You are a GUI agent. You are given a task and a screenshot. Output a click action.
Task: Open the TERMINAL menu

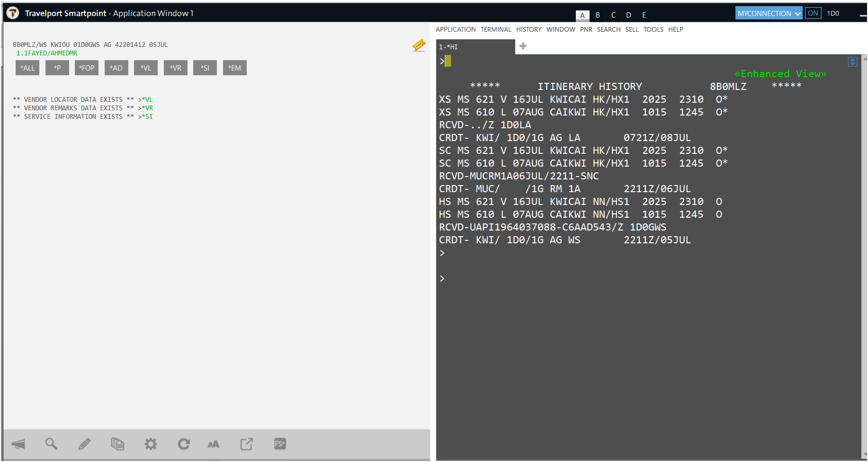(x=496, y=29)
